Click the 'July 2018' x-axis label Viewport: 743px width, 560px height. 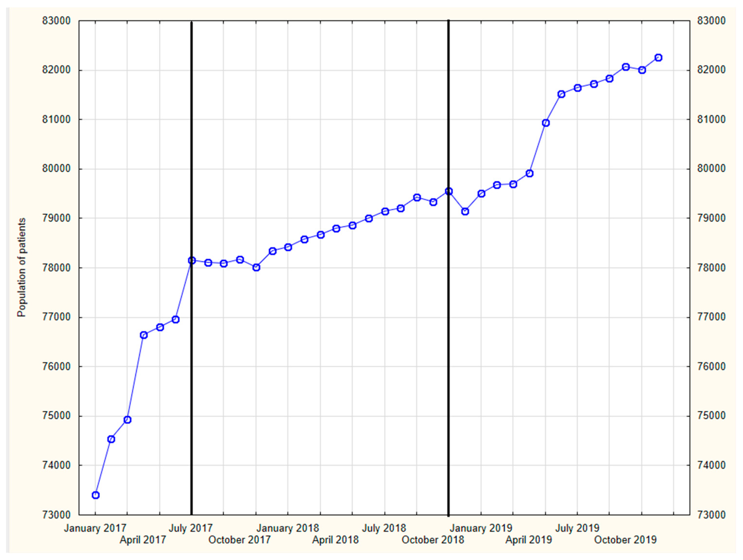(x=384, y=528)
